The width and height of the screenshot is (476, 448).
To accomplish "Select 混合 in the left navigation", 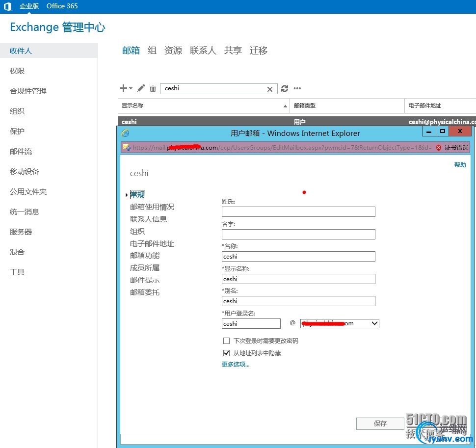I will click(x=17, y=252).
